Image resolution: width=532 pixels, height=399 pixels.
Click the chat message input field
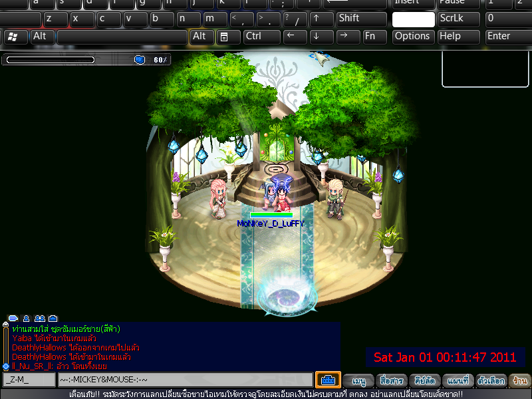pyautogui.click(x=185, y=380)
